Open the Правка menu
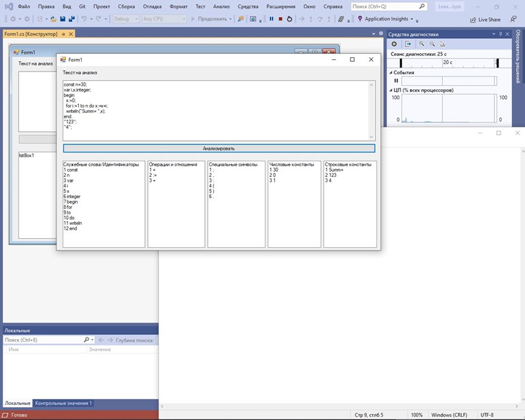Image resolution: width=525 pixels, height=420 pixels. tap(46, 6)
